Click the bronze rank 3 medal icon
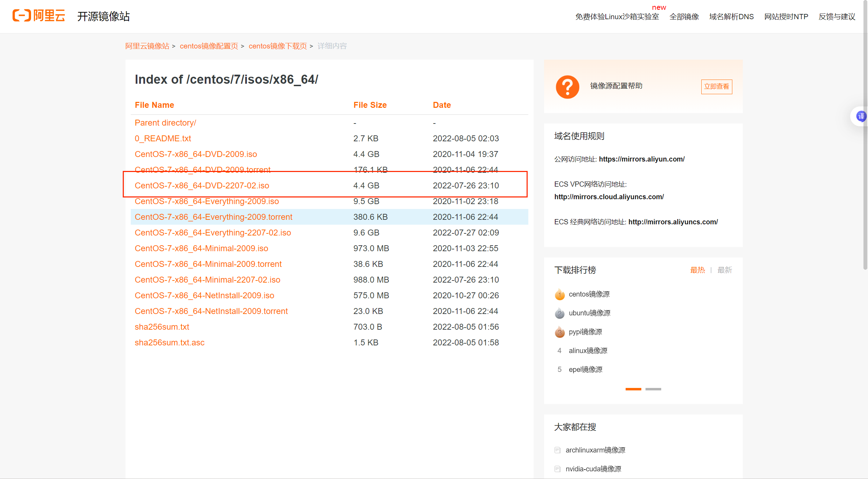Image resolution: width=868 pixels, height=479 pixels. click(559, 332)
